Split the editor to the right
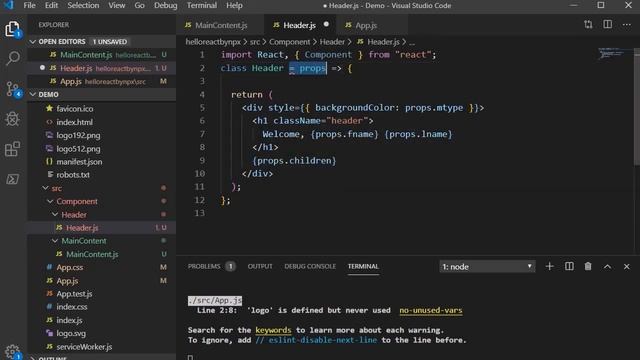The width and height of the screenshot is (640, 360). (607, 24)
